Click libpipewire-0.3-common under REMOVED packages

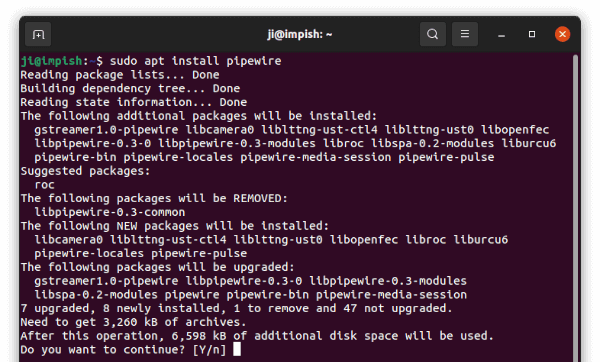coord(110,212)
